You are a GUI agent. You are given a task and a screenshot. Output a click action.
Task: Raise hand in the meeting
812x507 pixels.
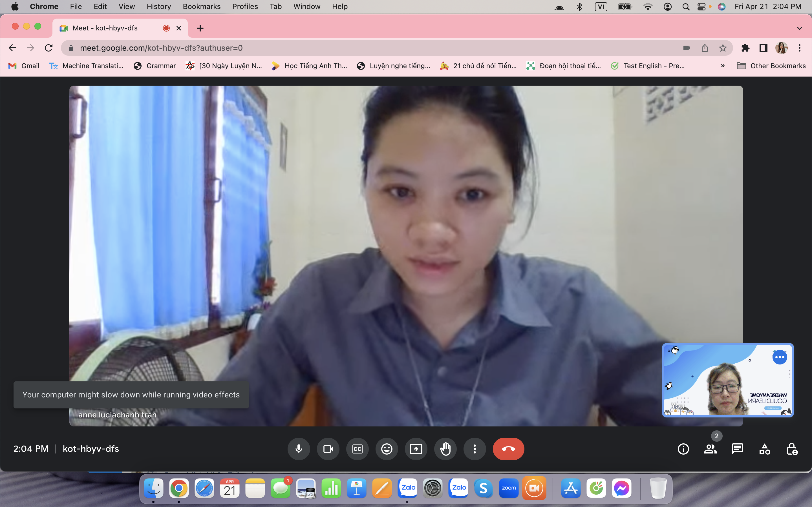(445, 449)
